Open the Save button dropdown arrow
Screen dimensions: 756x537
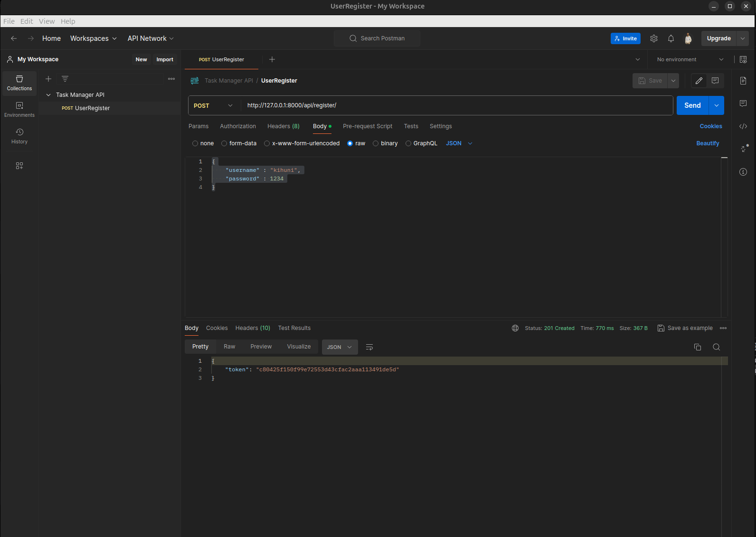[x=673, y=81]
